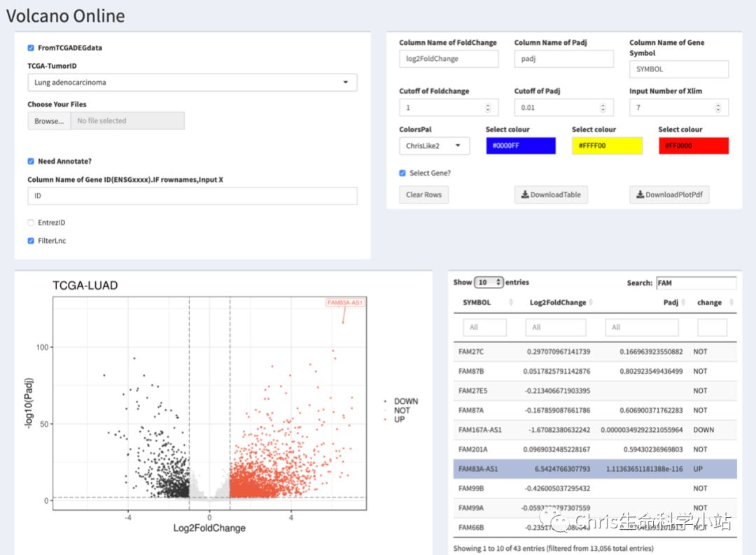The image size is (756, 555).
Task: Pick the red #FF0000 colour swatch
Action: pyautogui.click(x=693, y=146)
